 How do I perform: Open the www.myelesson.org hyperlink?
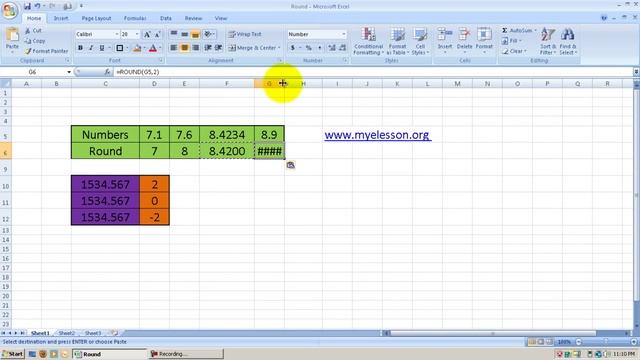tap(377, 135)
